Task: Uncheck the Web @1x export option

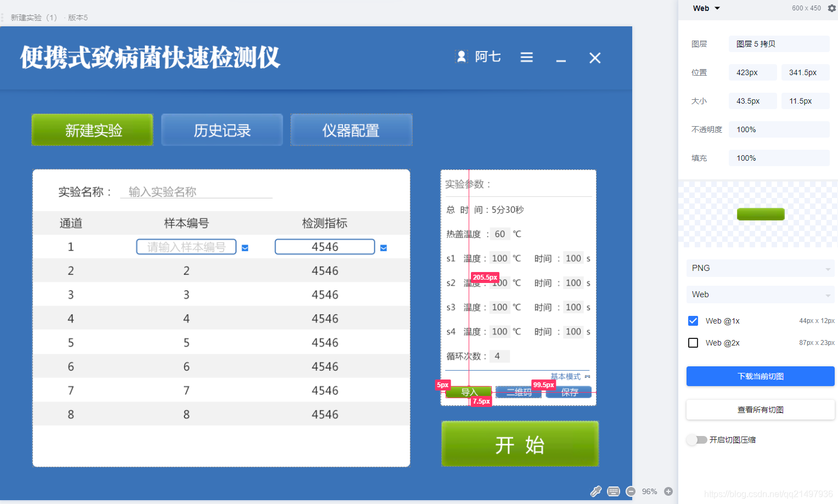Action: point(693,321)
